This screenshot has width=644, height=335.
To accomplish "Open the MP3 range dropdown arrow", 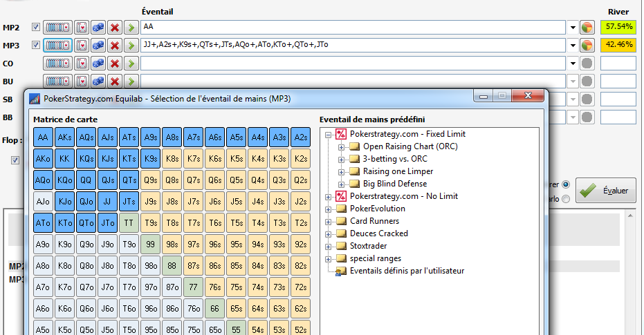I will click(573, 45).
